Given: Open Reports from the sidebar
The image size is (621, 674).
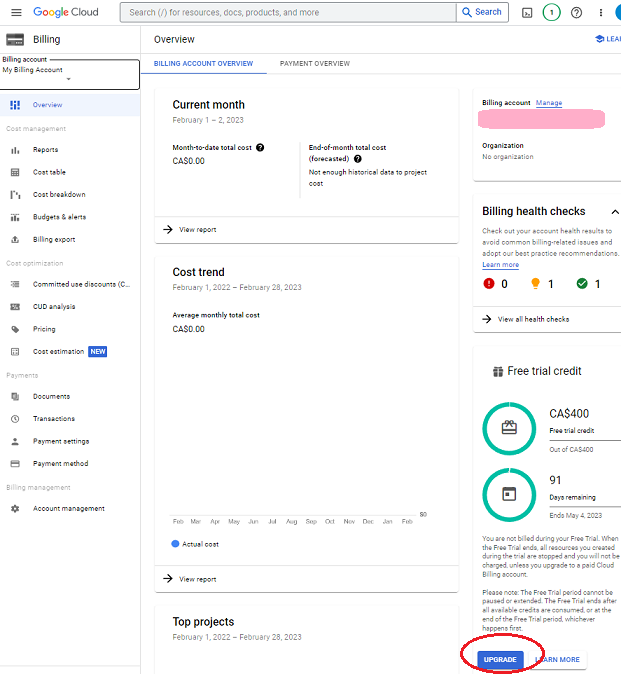Looking at the screenshot, I should pos(45,150).
